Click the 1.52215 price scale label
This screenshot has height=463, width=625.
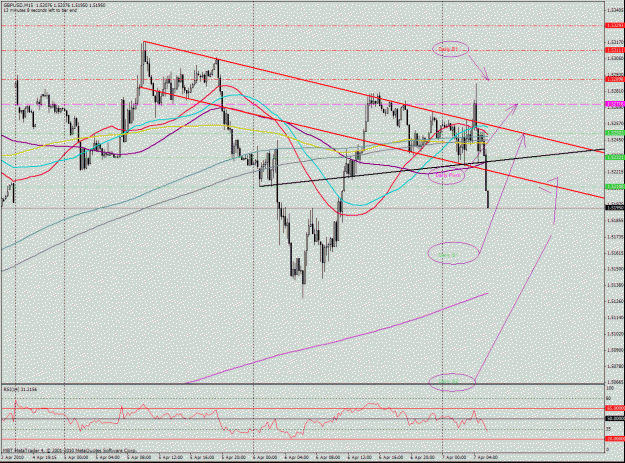coord(616,172)
